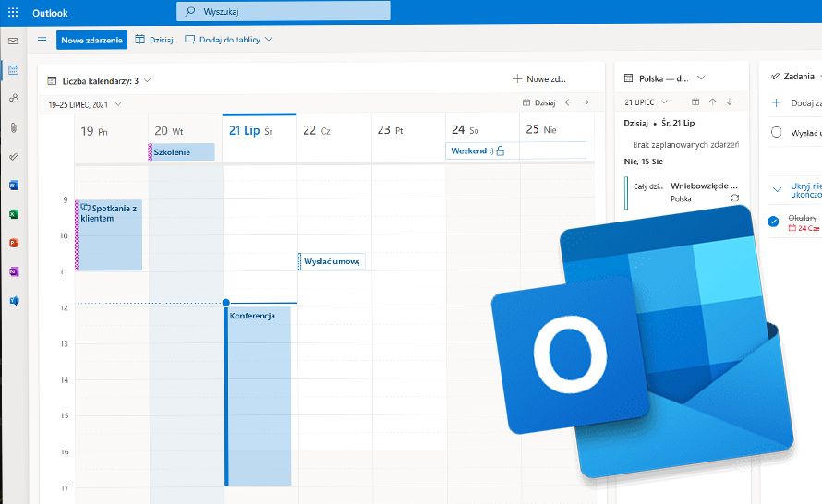Open the Calendar sidebar icon

[x=13, y=69]
